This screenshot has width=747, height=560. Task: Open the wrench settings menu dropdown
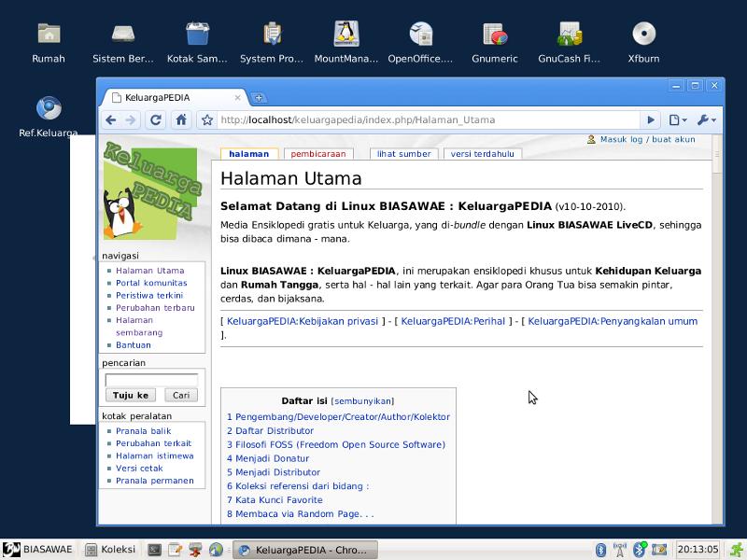tap(706, 119)
